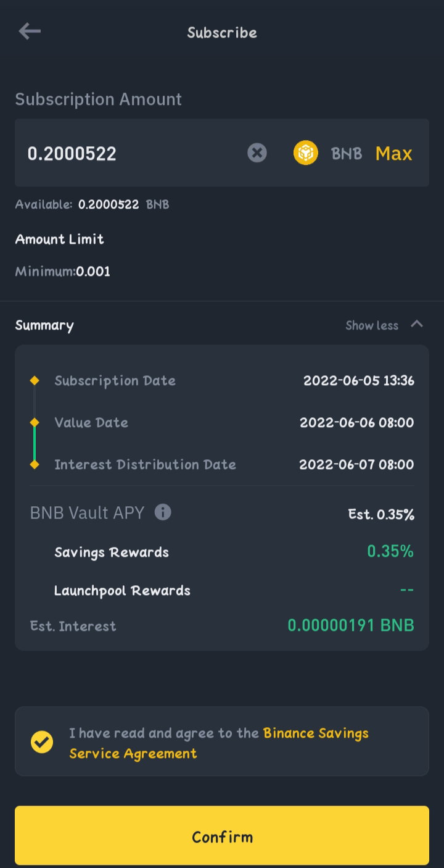Uncheck the Savings Service Agreement checkbox
Screen dimensions: 444x868
[42, 741]
